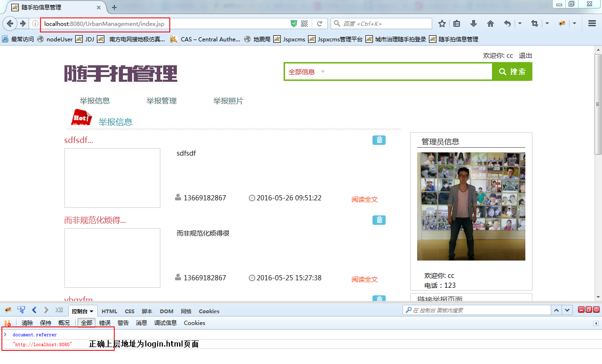Switch to the Firebug CSS tab
The height and width of the screenshot is (364, 602).
click(x=129, y=311)
